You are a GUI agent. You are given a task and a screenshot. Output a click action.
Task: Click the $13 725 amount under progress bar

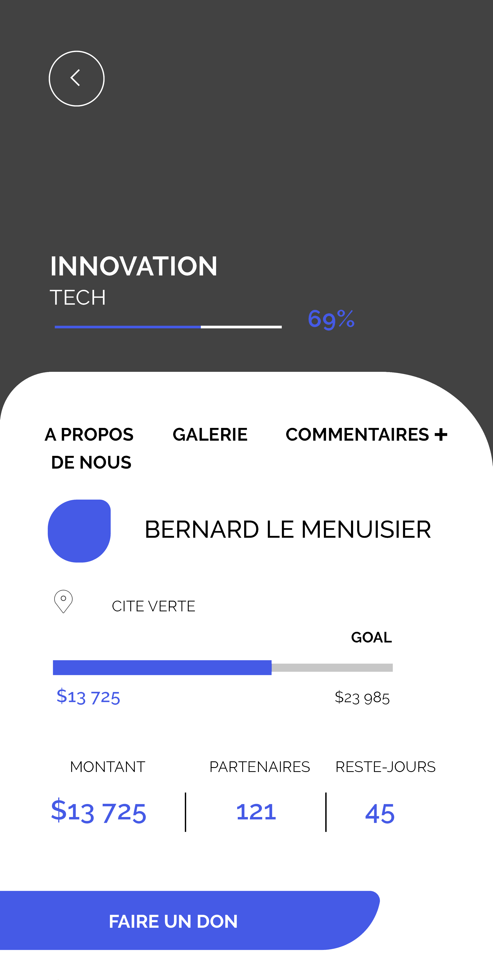(x=88, y=696)
